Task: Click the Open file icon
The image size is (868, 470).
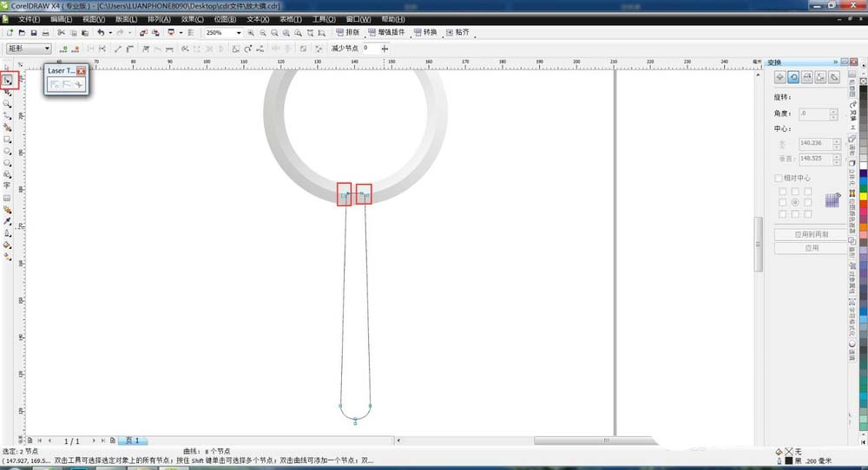Action: (22, 33)
